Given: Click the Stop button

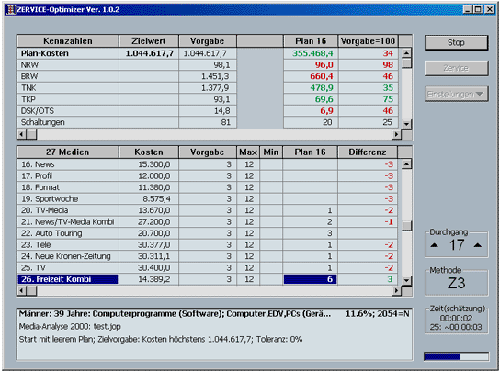Looking at the screenshot, I should [456, 43].
